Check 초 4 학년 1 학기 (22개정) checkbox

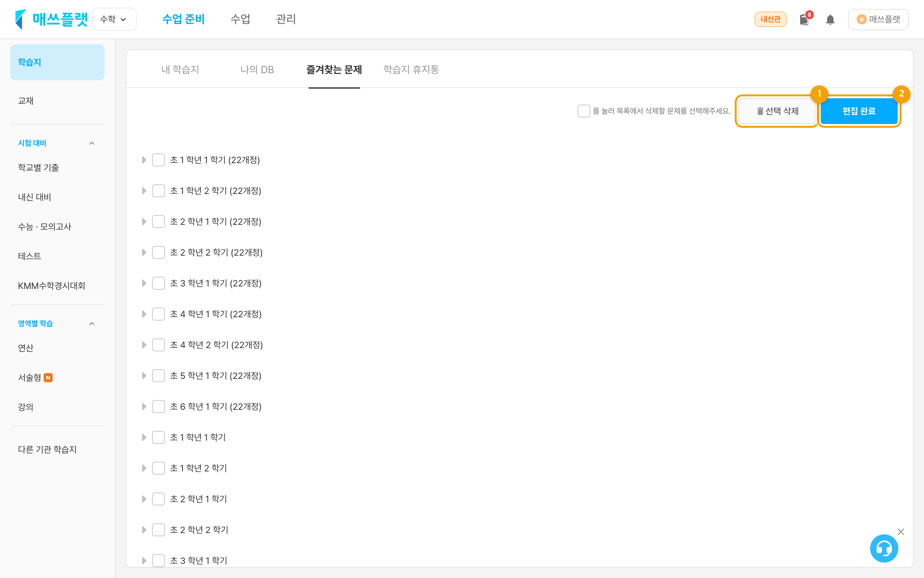(x=158, y=314)
